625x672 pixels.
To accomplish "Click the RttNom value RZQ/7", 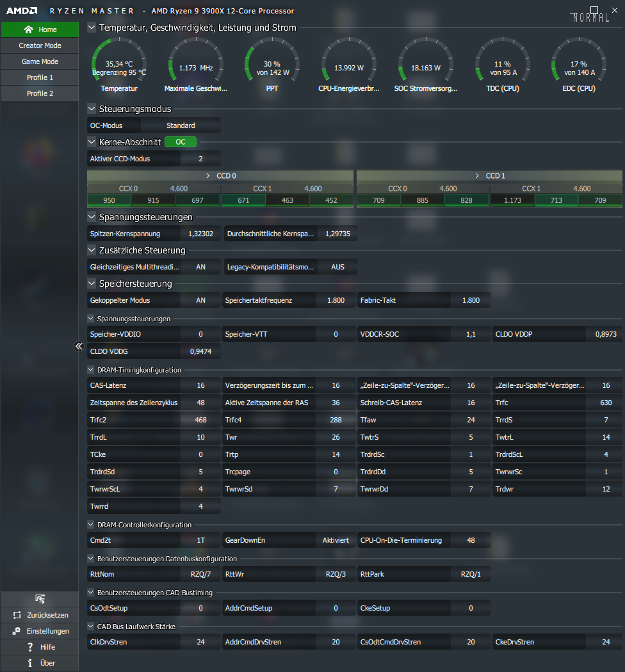I will pyautogui.click(x=200, y=574).
